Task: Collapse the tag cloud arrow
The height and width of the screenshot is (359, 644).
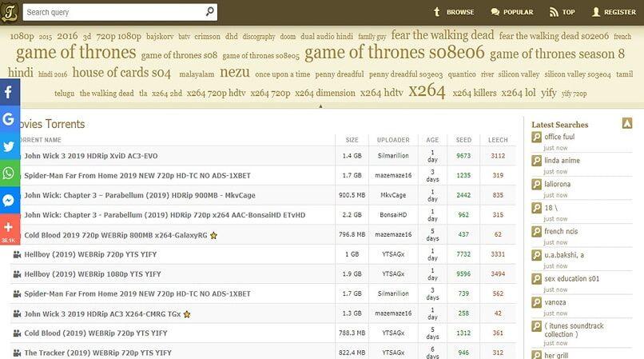Action: 320,106
